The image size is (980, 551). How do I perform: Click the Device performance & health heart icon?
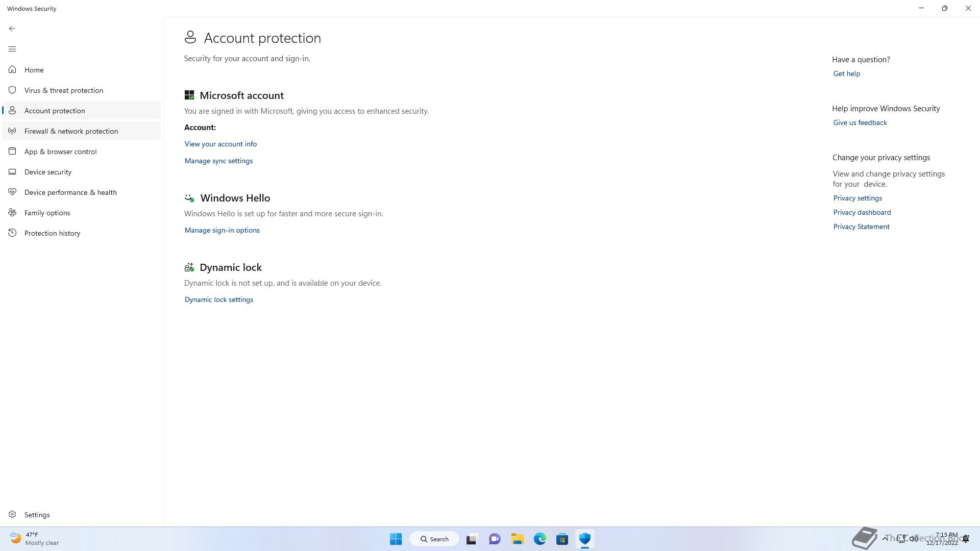tap(12, 192)
